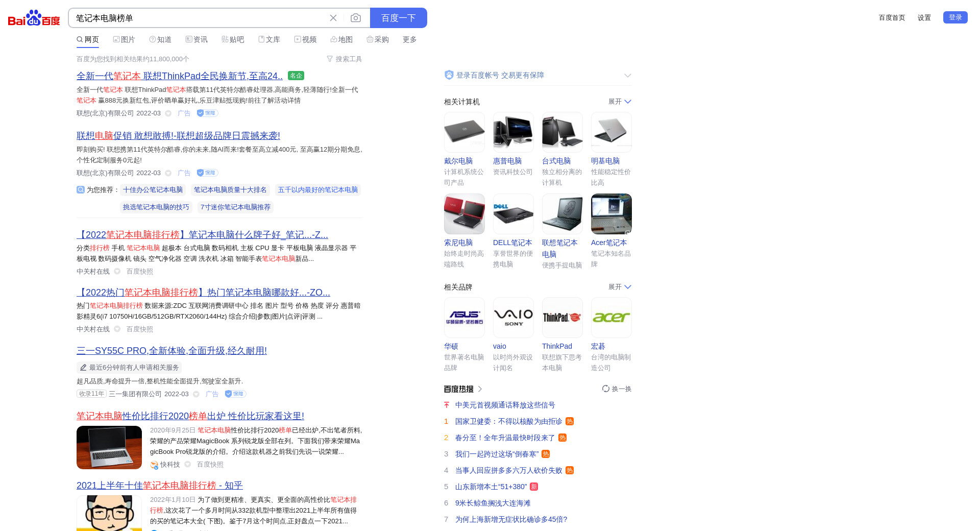Expand the 相关计算机 section
Viewport: 980px width, 531px height.
[620, 102]
